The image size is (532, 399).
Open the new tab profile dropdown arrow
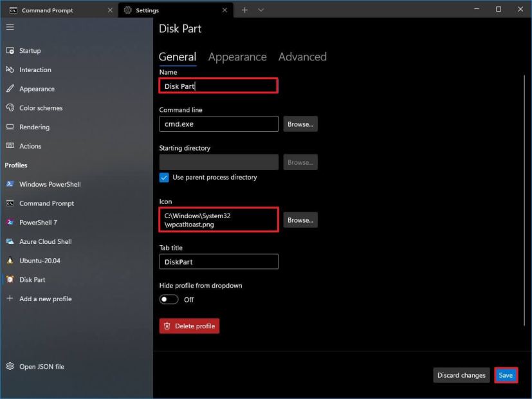tap(261, 10)
